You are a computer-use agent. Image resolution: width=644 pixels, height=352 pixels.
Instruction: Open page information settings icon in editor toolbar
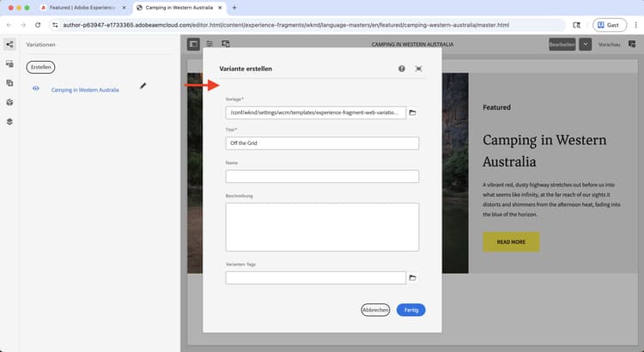click(210, 44)
